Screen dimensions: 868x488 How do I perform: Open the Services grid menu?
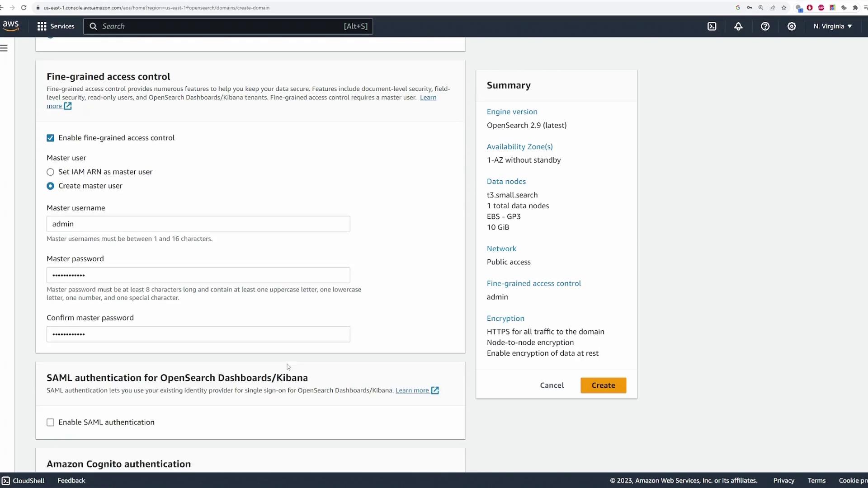56,26
